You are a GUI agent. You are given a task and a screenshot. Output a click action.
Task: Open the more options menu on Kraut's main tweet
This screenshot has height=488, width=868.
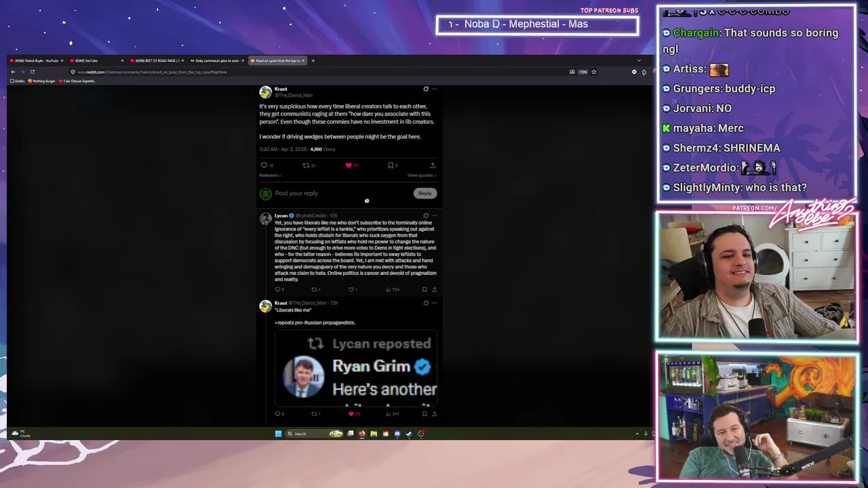(x=435, y=89)
